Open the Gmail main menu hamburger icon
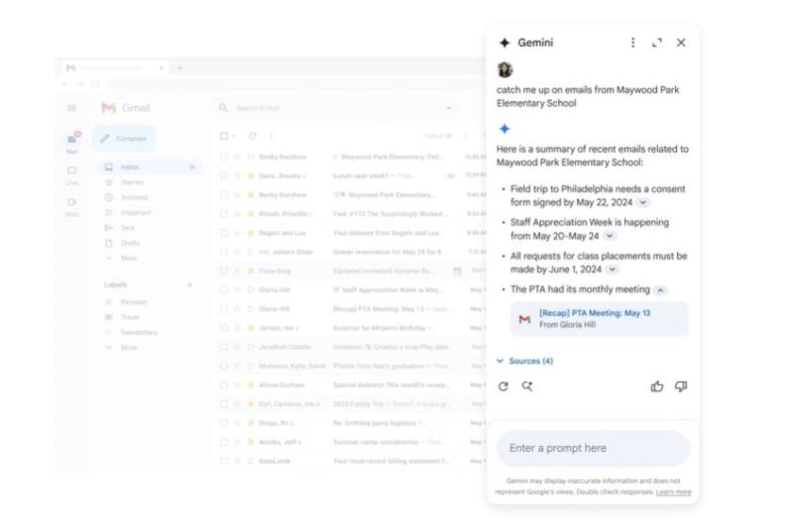Screen dimensions: 793x532 tap(71, 108)
